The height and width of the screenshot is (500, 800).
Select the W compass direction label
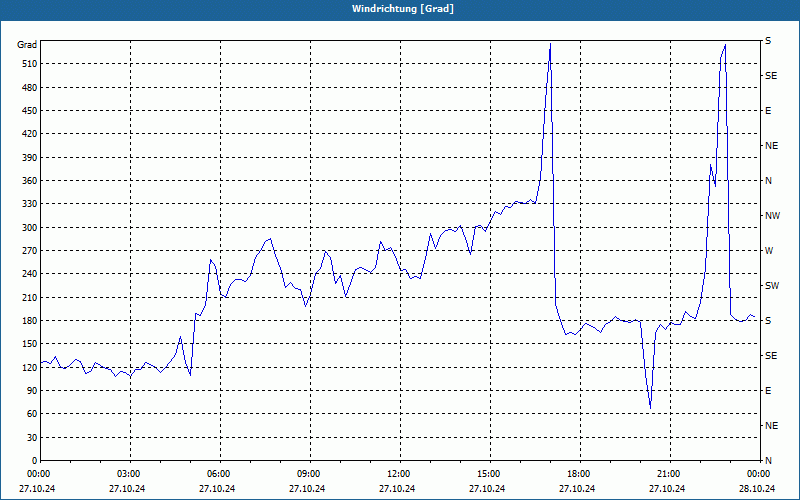pos(769,251)
